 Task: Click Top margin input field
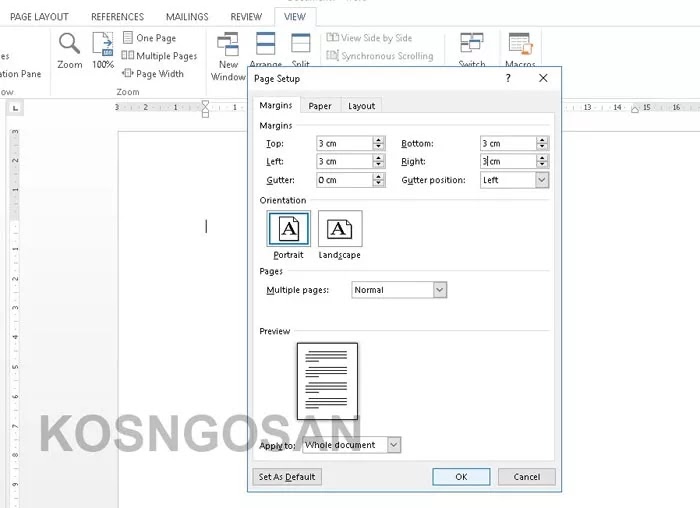(345, 143)
